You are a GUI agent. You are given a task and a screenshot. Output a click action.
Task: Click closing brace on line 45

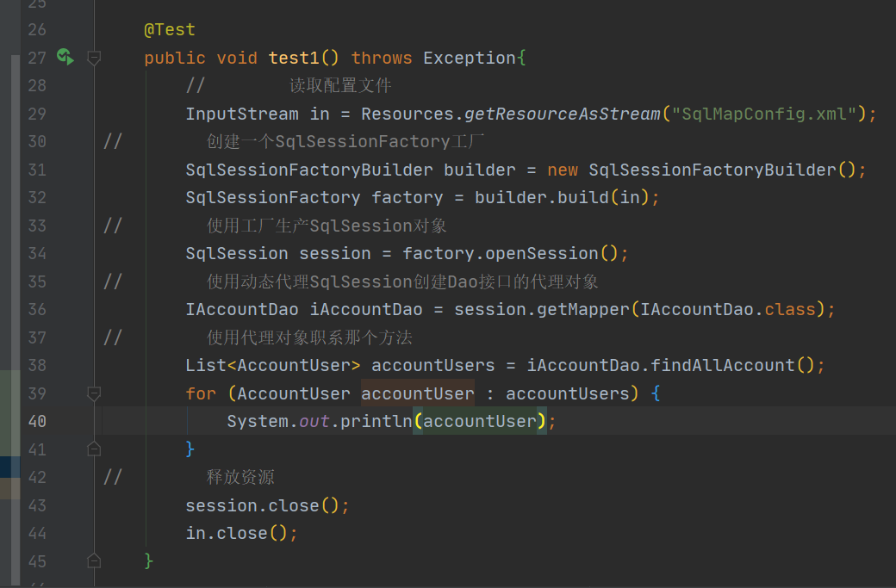148,561
